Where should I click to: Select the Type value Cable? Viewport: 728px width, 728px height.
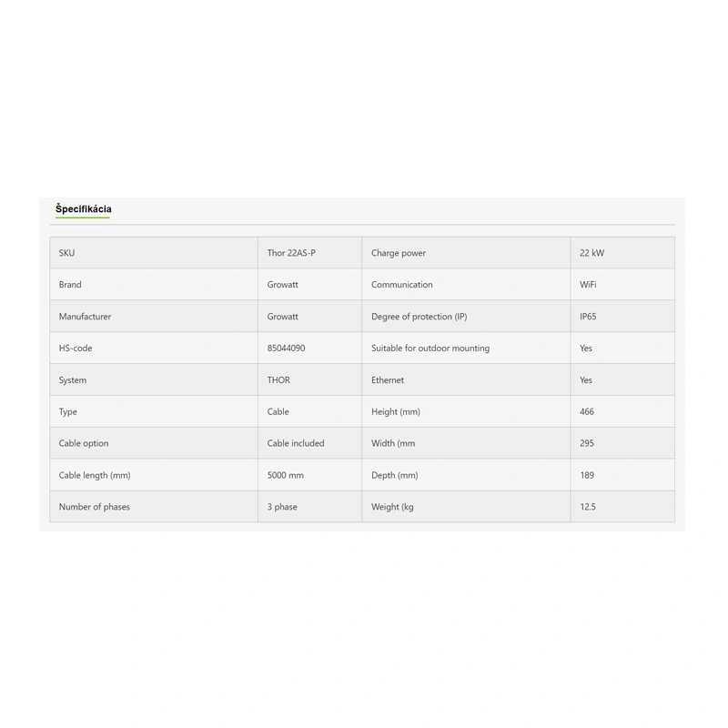click(278, 412)
